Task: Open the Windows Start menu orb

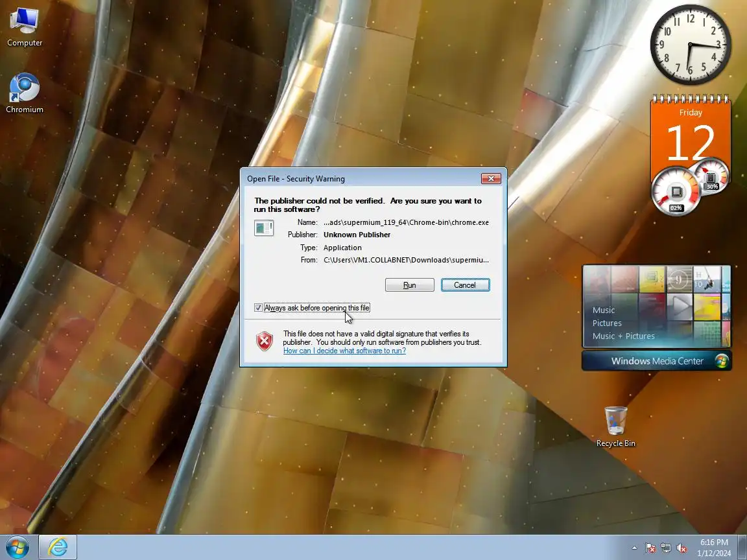Action: point(17,546)
